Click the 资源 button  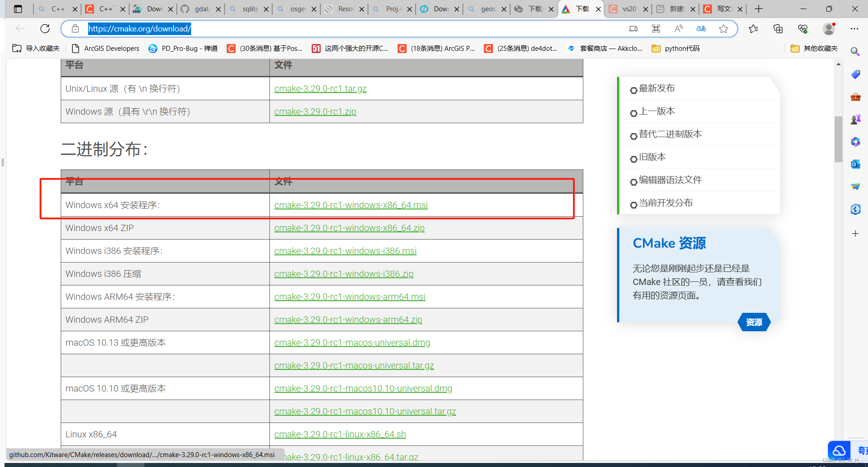[754, 322]
